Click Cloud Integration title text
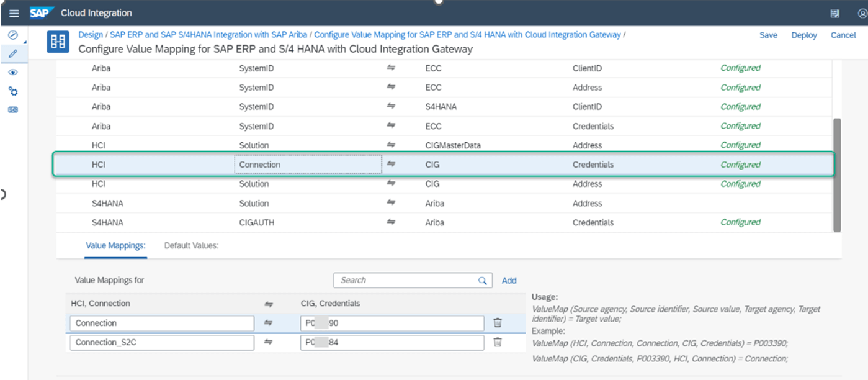The height and width of the screenshot is (380, 868). tap(96, 13)
